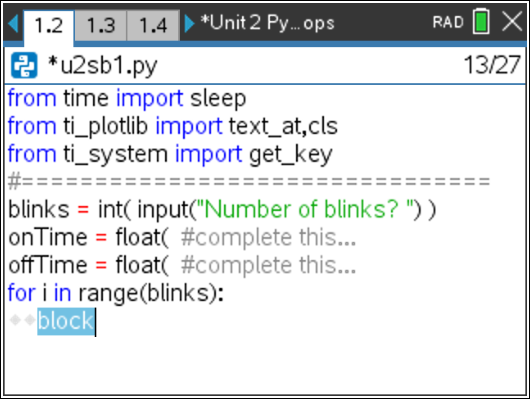Open page tab 1.4
This screenshot has height=399, width=530.
coord(153,25)
